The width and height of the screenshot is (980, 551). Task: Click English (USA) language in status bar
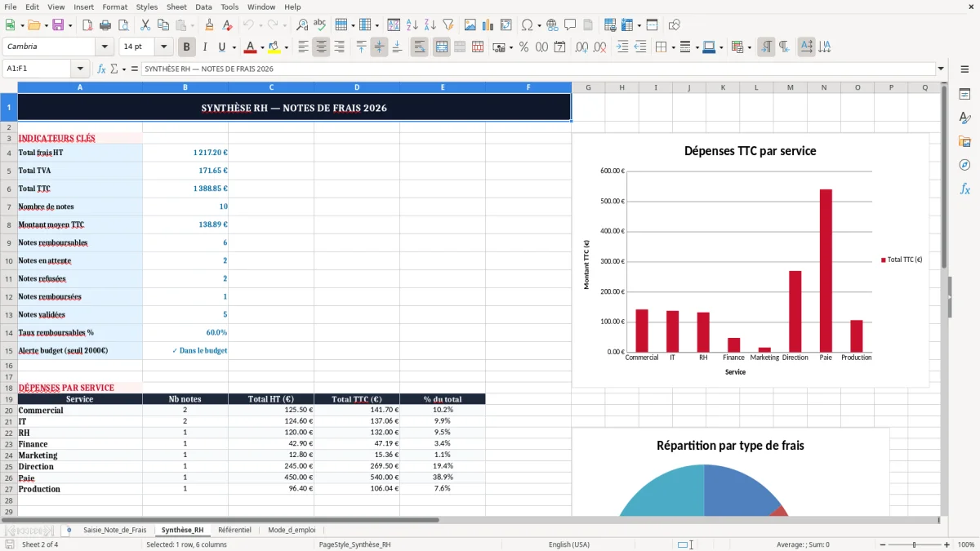pos(569,544)
